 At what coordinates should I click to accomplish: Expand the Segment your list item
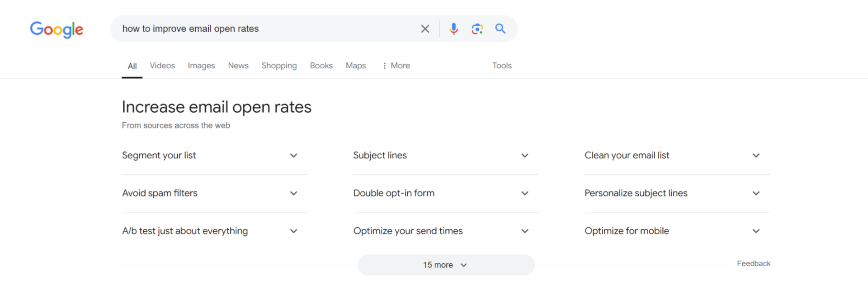point(215,156)
